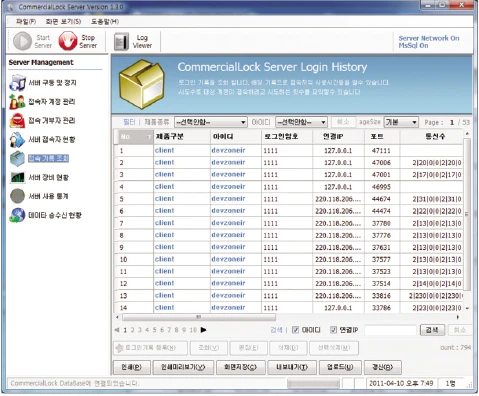479x396 pixels.
Task: Click the 로그인암호 column header
Action: coord(287,137)
